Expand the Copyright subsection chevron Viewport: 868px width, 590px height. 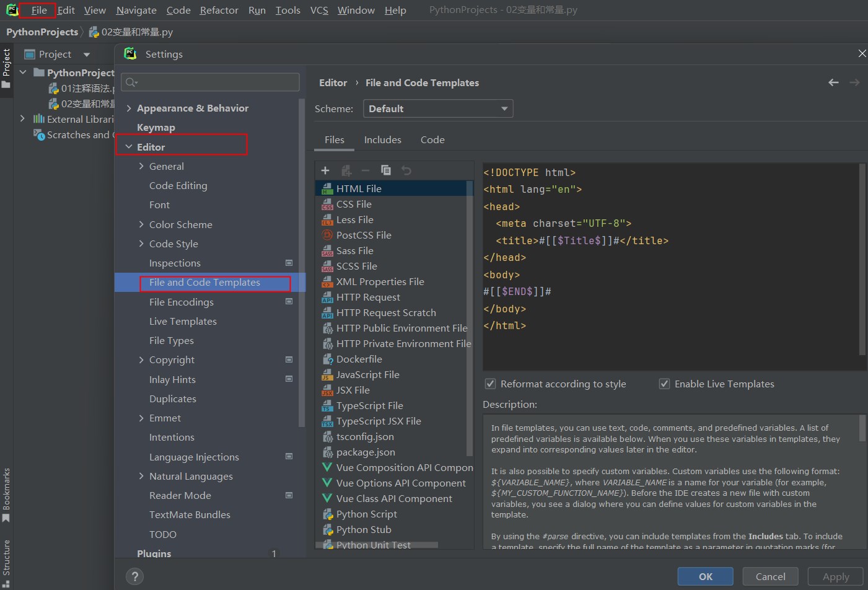click(x=141, y=359)
